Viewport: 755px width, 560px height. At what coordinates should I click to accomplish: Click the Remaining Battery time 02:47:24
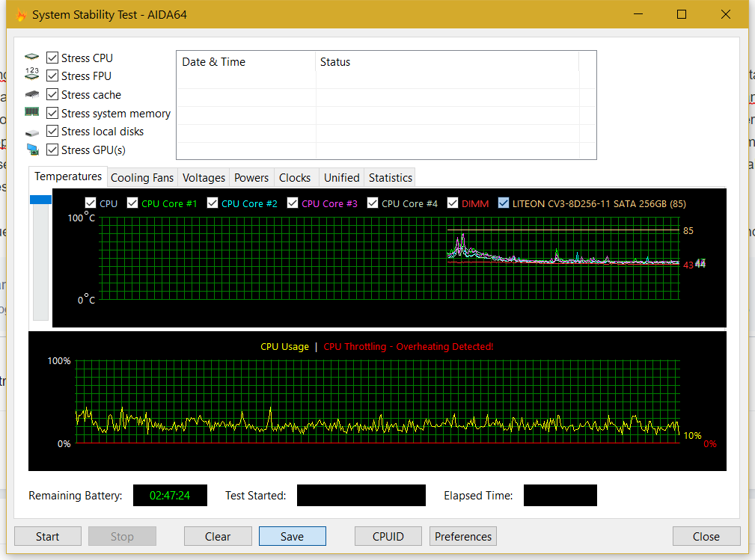[170, 496]
